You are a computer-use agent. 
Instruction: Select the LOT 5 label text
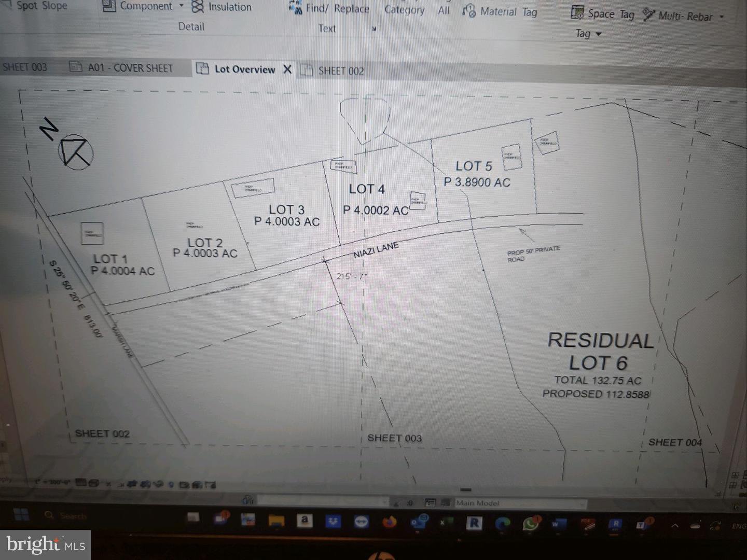point(474,166)
